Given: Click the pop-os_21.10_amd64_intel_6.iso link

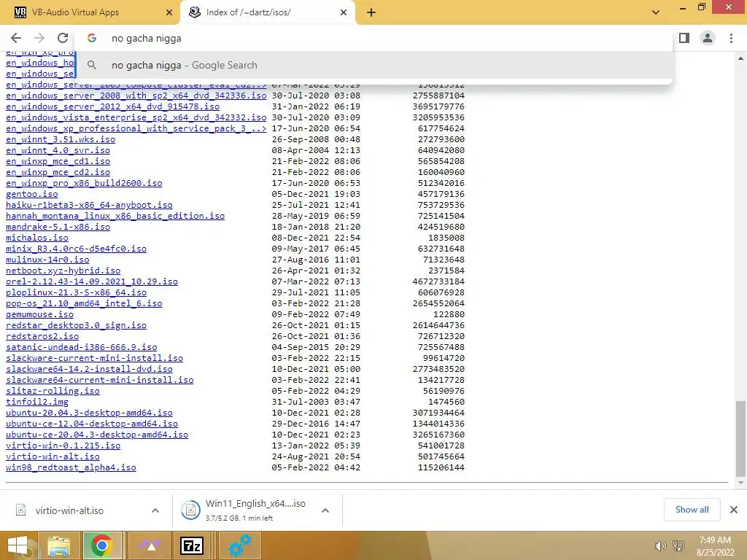Looking at the screenshot, I should [84, 304].
